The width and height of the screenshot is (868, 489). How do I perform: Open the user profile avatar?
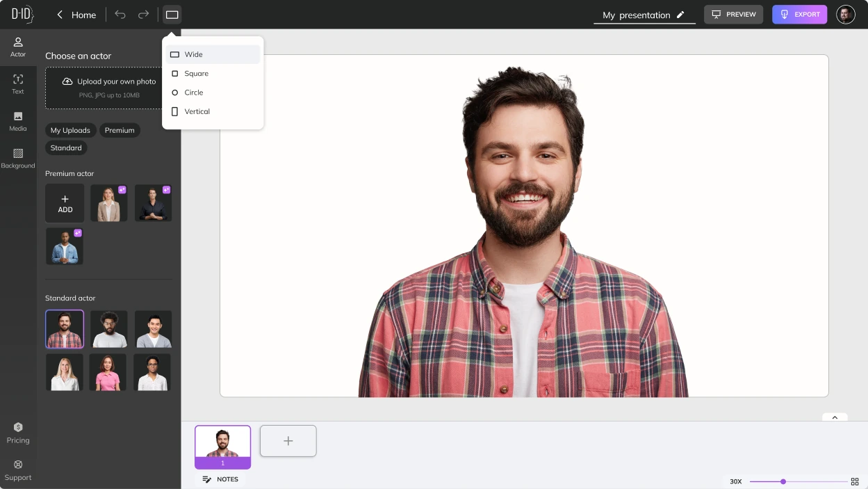point(846,15)
